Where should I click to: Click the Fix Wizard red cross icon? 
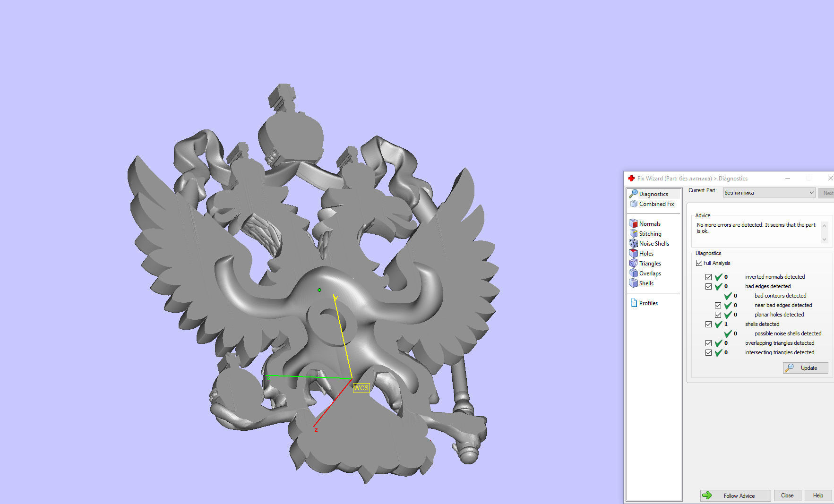point(631,178)
